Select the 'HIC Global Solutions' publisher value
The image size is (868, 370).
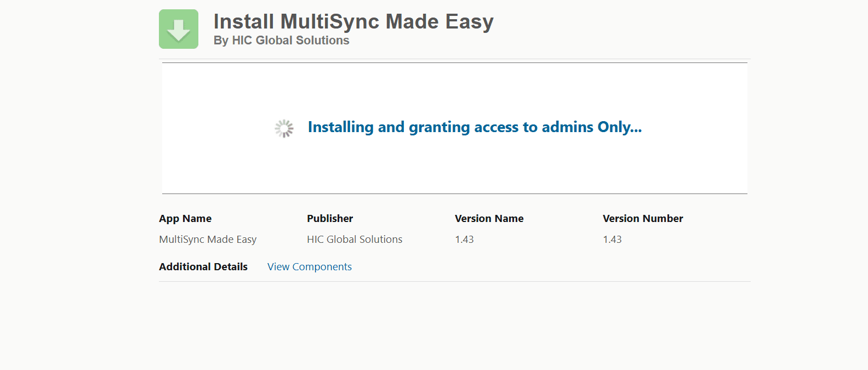(x=355, y=240)
